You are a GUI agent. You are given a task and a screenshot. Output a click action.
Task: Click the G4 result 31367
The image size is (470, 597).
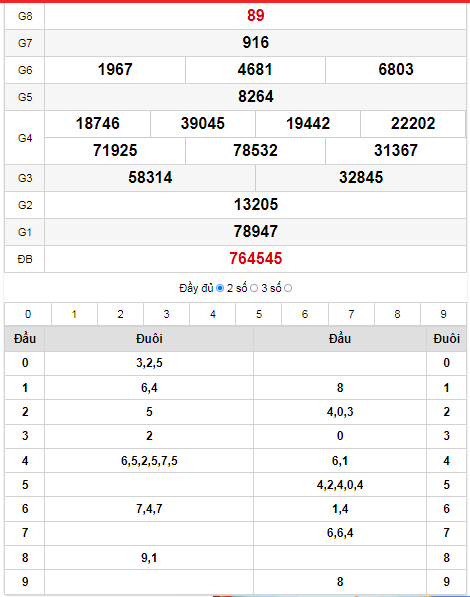click(396, 151)
